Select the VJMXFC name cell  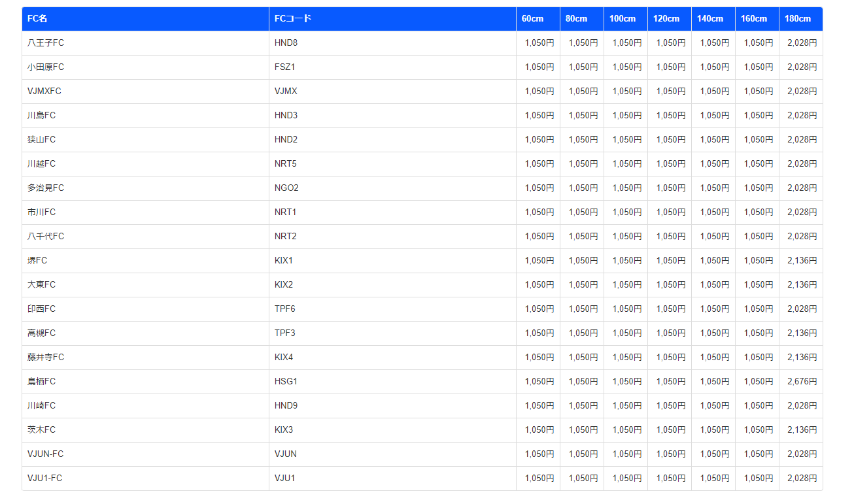tap(44, 92)
